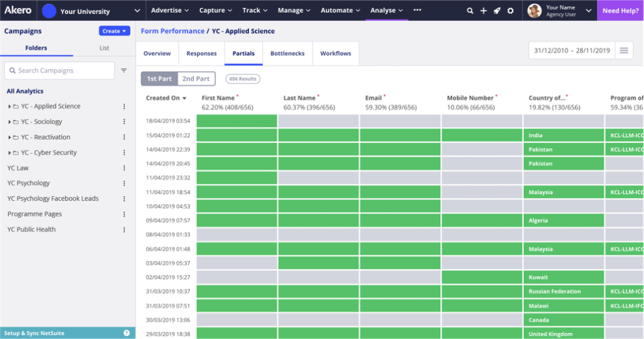Open the hamburger menu next to date range
Image resolution: width=644 pixels, height=339 pixels.
pos(624,50)
